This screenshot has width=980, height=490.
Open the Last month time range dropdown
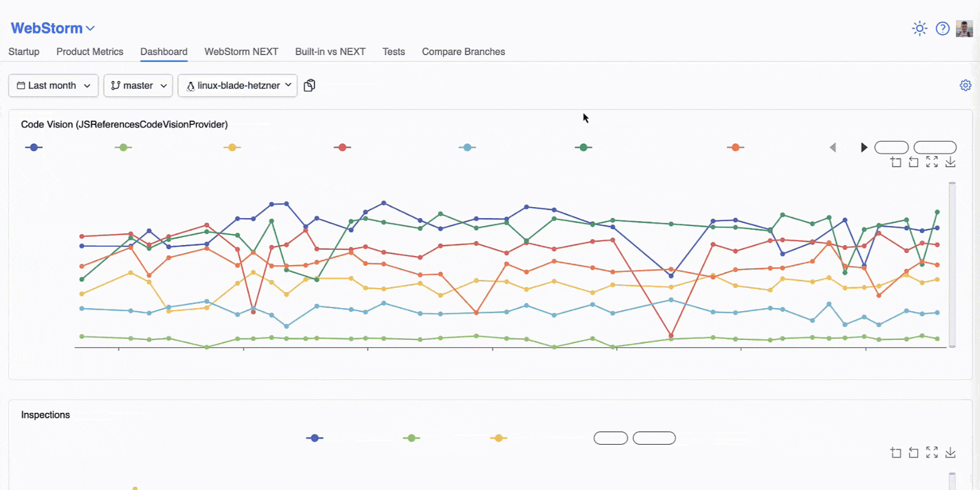coord(53,86)
